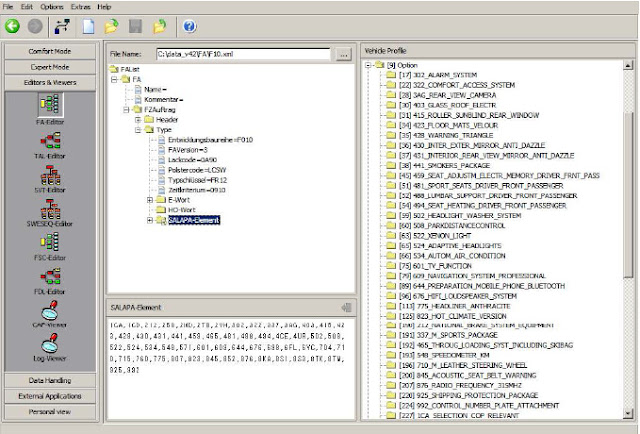Image resolution: width=640 pixels, height=434 pixels.
Task: Click folder icon of 601_TV_FUNCTION
Action: point(391,266)
